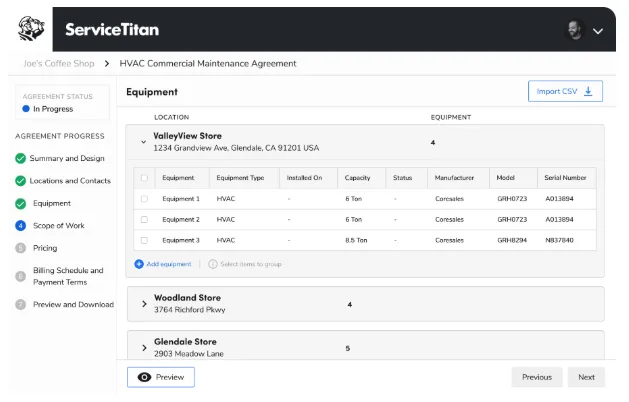Click the Serial Number column header
The width and height of the screenshot is (629, 402).
565,178
